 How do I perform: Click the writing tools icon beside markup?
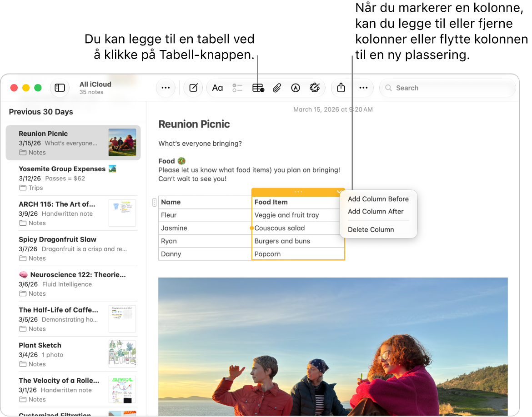click(x=315, y=88)
